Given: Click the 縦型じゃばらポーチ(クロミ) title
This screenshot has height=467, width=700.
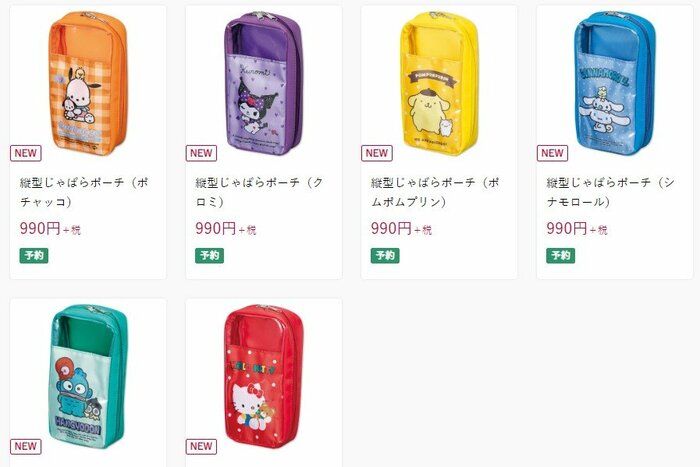Looking at the screenshot, I should 260,192.
